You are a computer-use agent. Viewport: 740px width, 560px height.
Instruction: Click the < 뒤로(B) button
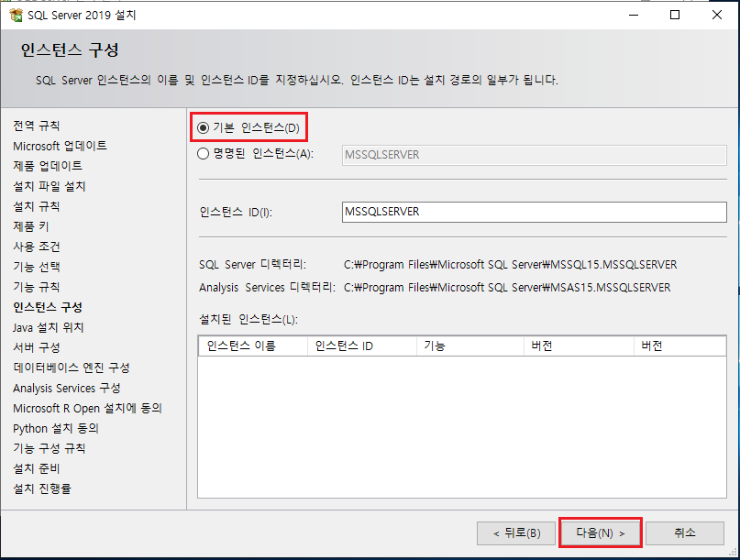[x=516, y=533]
